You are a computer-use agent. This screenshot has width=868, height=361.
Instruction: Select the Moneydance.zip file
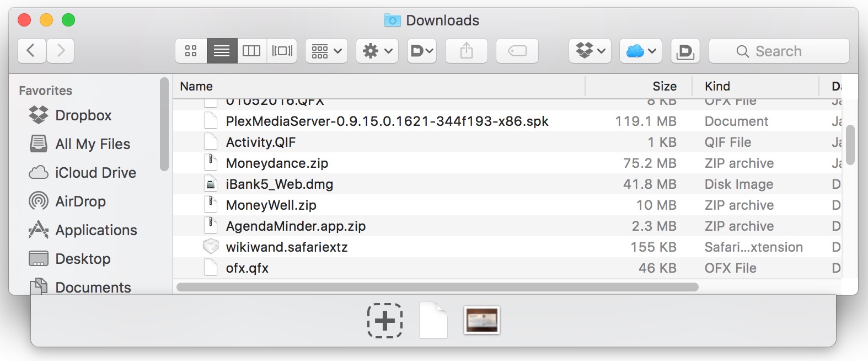507,163
